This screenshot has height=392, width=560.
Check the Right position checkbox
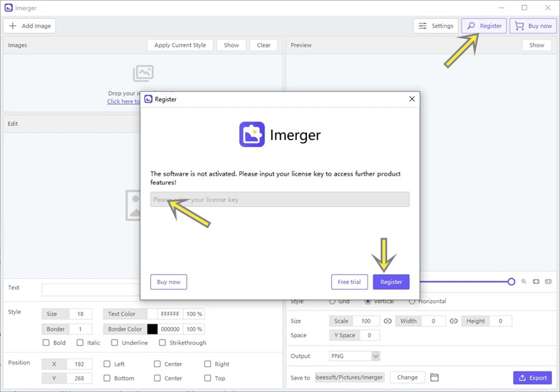(208, 364)
